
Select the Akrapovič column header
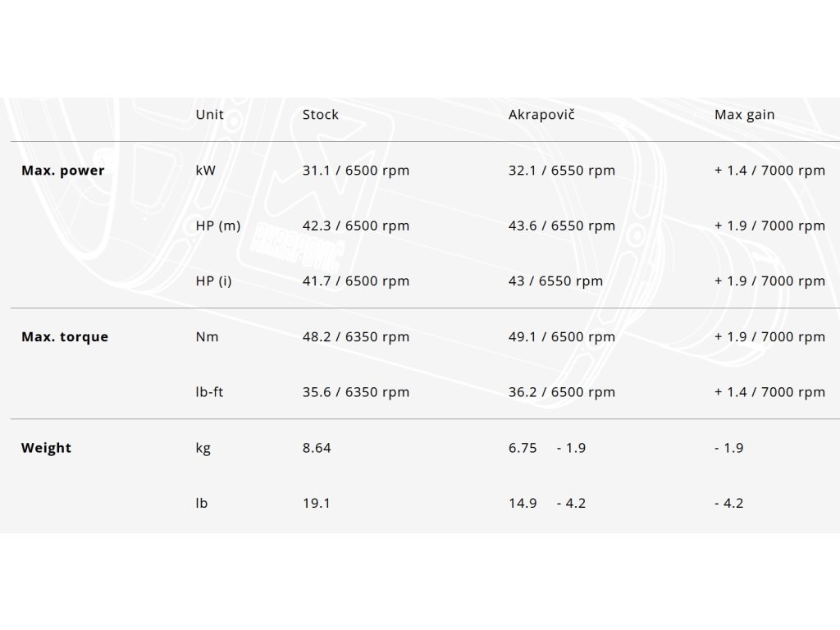[x=541, y=115]
